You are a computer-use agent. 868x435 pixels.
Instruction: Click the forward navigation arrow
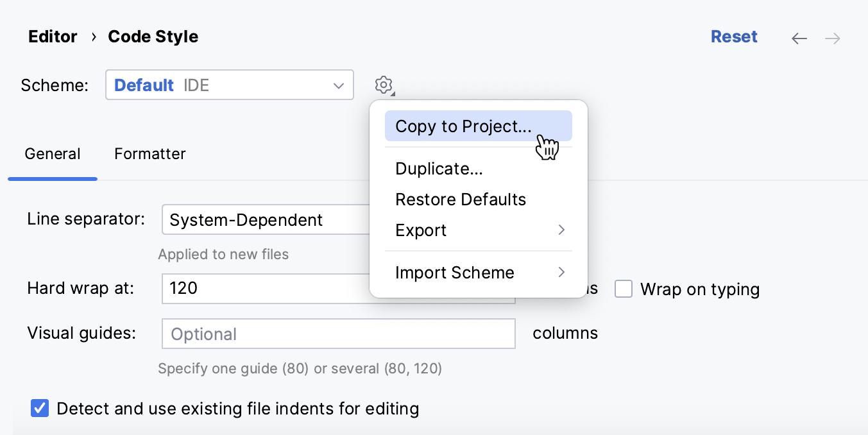click(x=832, y=38)
